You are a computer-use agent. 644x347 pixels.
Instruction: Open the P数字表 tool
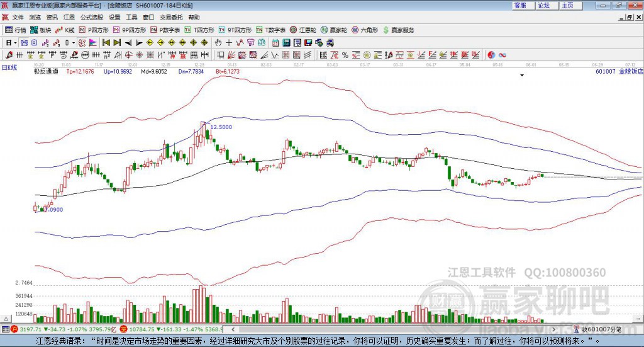[x=165, y=30]
